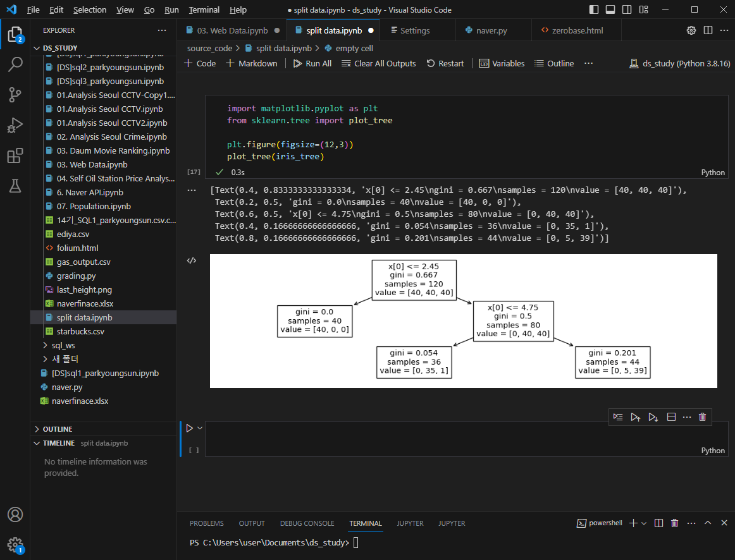Select kernel ds_study (Python 3.8.16)
The image size is (735, 560).
coord(680,63)
